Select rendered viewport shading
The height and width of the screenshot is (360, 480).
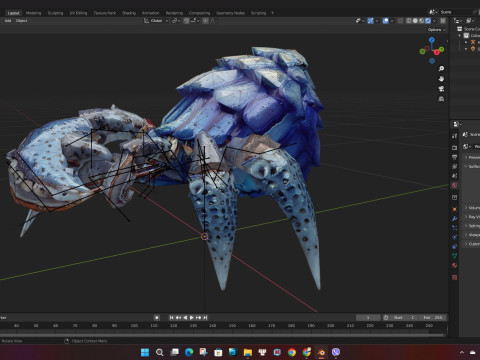428,21
